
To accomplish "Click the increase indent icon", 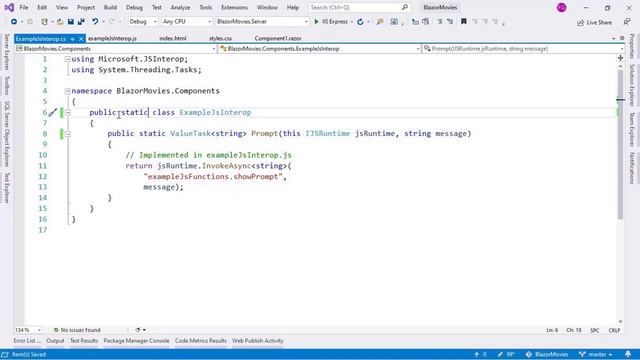I will (450, 22).
